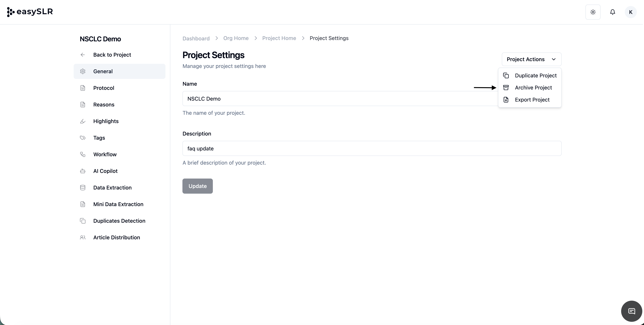Click the Description input field
The height and width of the screenshot is (325, 644).
click(372, 148)
